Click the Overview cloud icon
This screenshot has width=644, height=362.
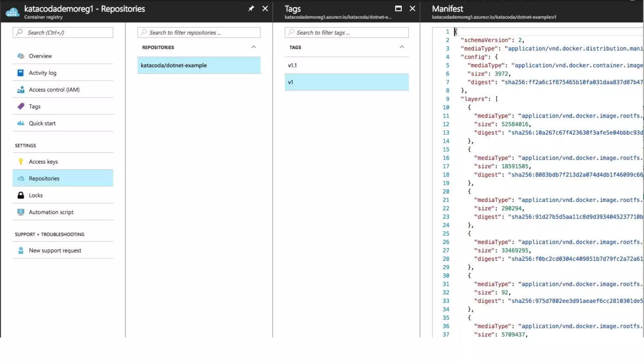(21, 56)
